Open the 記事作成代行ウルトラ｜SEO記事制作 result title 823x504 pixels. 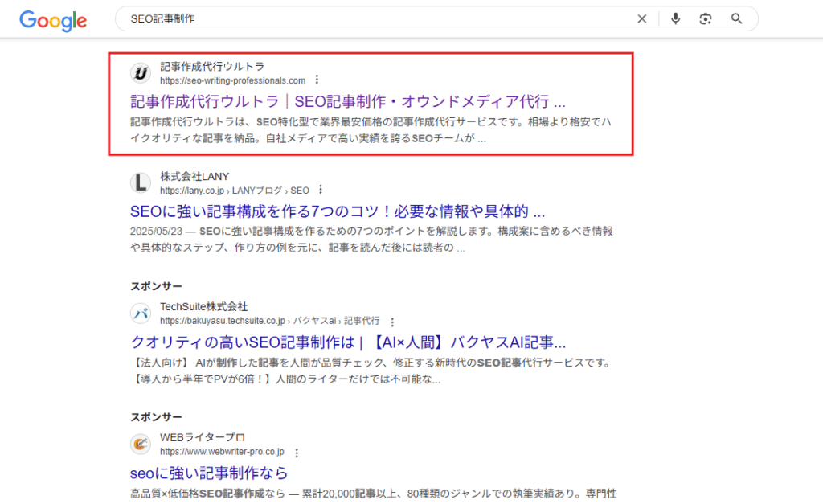pos(347,101)
